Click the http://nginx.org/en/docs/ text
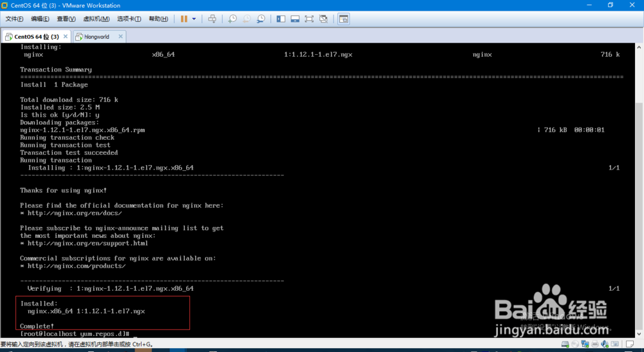Viewport: 644px width, 352px height. (x=75, y=213)
